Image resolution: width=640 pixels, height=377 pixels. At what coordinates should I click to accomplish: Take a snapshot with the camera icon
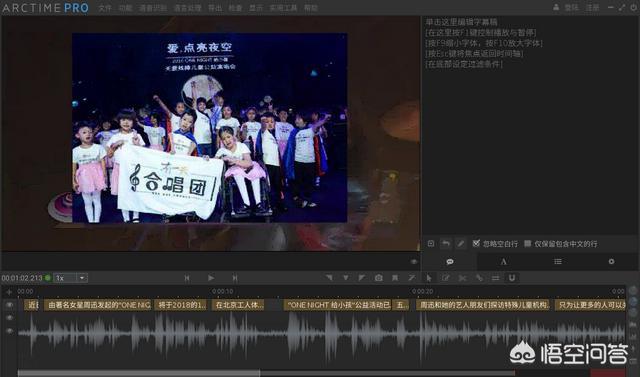[x=379, y=278]
